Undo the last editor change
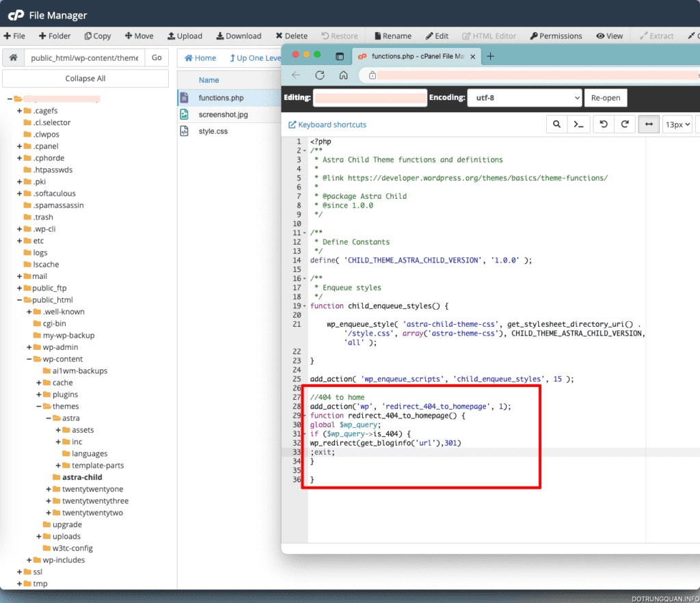The width and height of the screenshot is (700, 603). [x=604, y=124]
